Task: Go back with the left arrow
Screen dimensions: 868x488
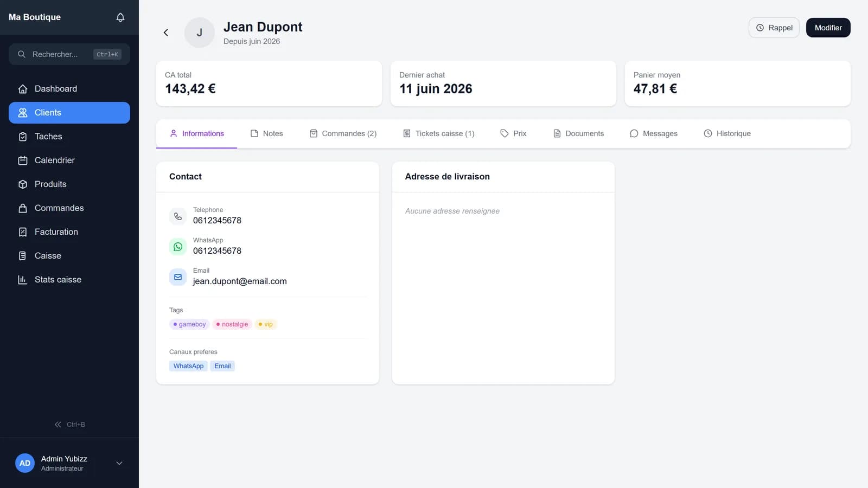Action: pos(166,33)
